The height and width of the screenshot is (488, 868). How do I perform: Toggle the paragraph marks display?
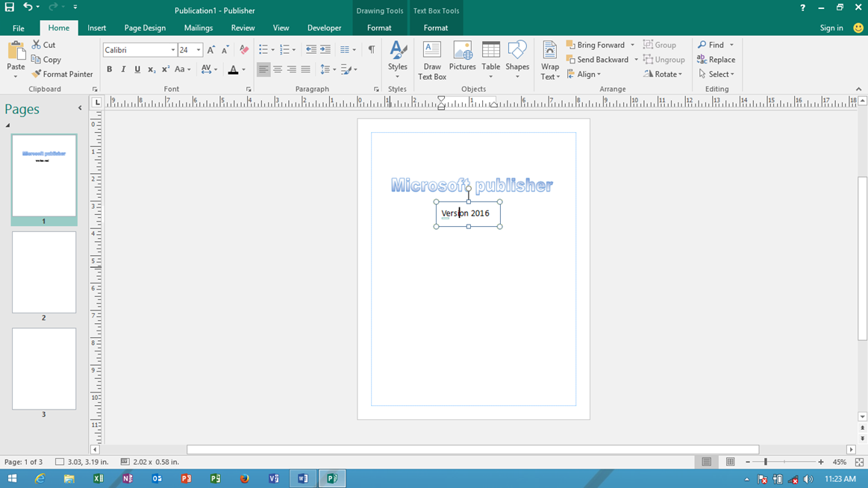pyautogui.click(x=371, y=48)
